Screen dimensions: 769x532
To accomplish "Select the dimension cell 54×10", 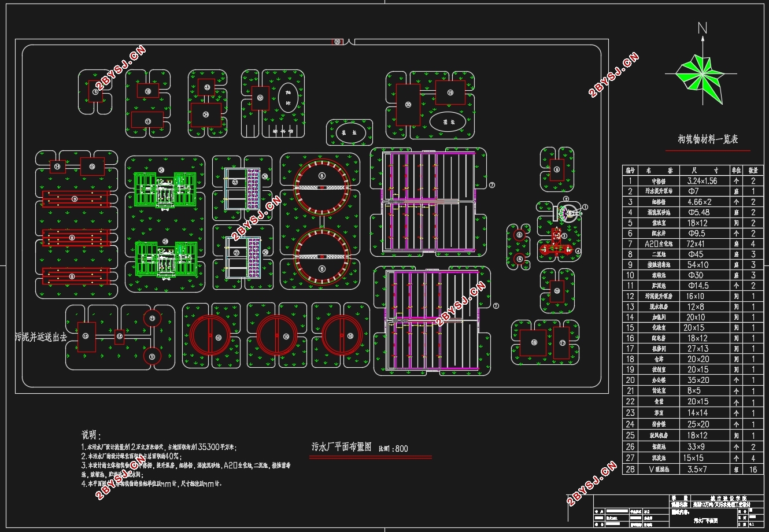I will (x=698, y=264).
